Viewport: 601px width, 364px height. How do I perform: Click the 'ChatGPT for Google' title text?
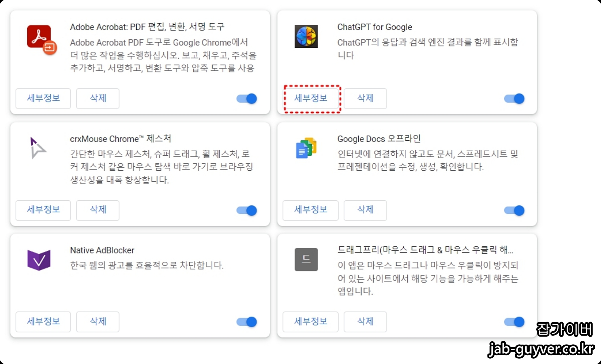(375, 27)
